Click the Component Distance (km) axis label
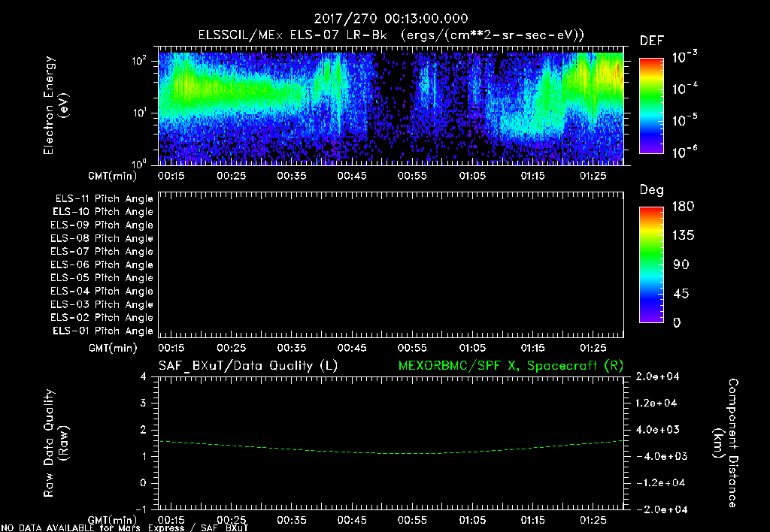The height and width of the screenshot is (532, 770). coord(726,443)
